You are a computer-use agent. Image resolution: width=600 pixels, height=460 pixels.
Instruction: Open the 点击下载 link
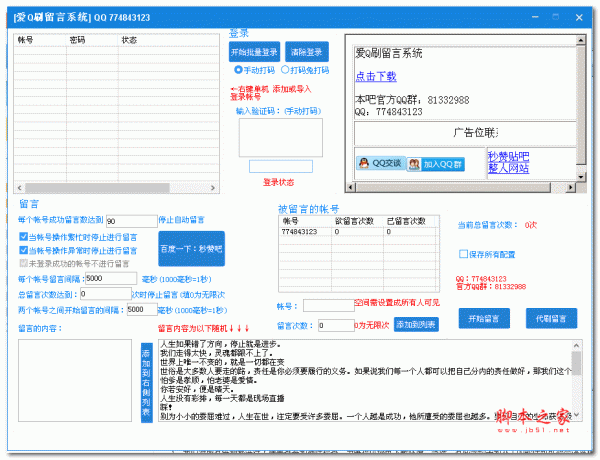tap(376, 77)
